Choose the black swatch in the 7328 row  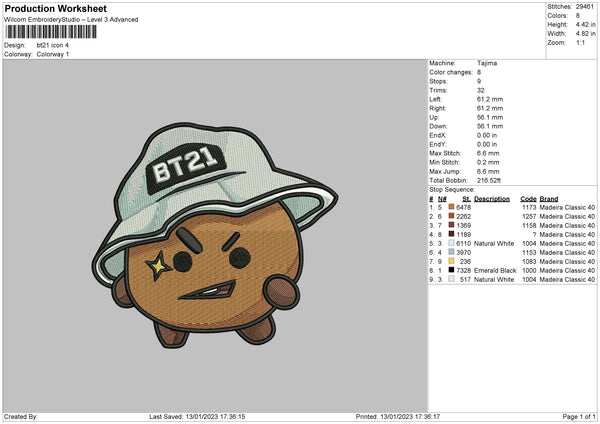[451, 270]
